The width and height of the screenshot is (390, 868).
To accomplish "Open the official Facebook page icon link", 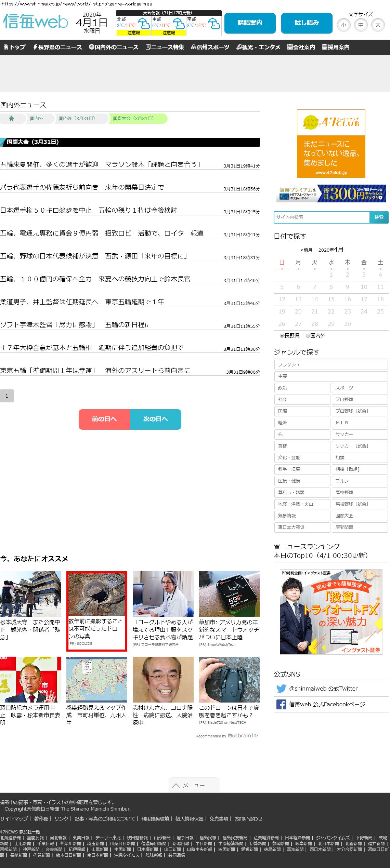I will click(281, 704).
